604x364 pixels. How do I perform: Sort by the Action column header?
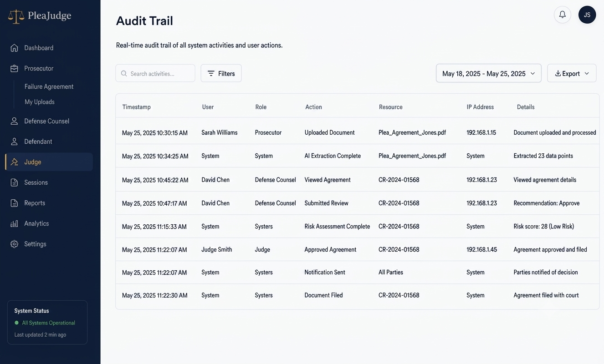coord(313,107)
